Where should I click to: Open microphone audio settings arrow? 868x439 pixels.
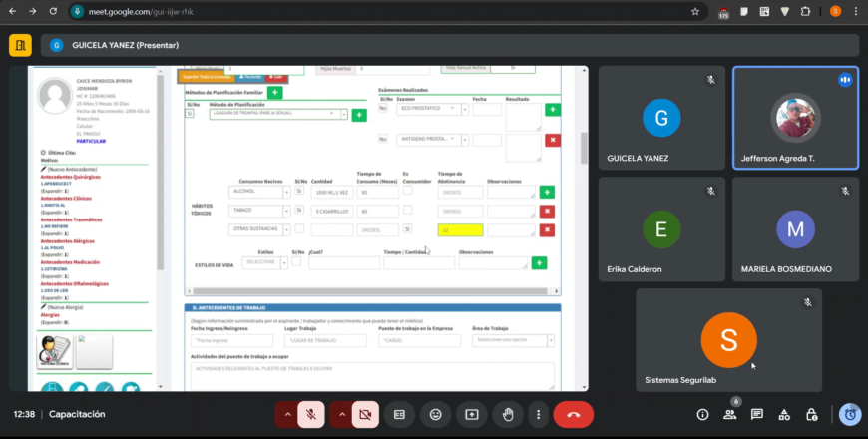(287, 414)
